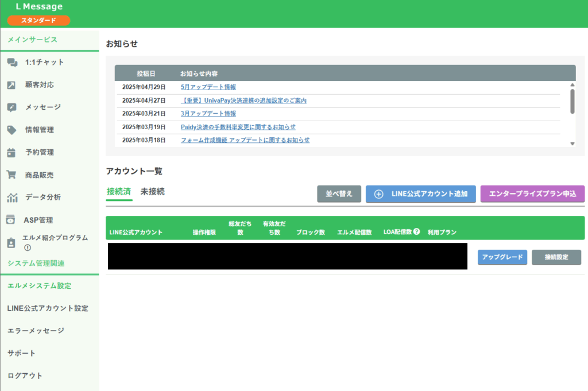
Task: Click the 顧客対応 sidebar icon
Action: click(x=11, y=85)
